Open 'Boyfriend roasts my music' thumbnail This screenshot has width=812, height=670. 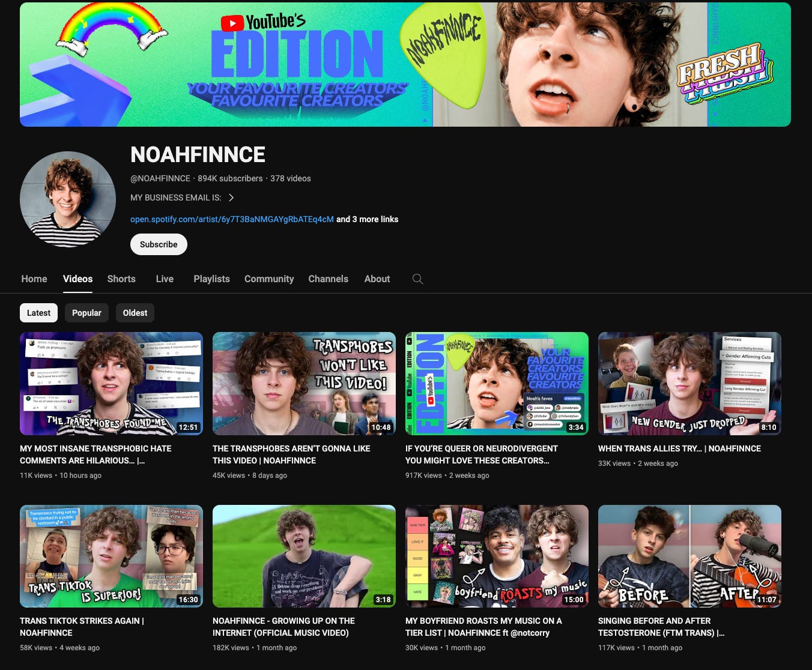(497, 557)
